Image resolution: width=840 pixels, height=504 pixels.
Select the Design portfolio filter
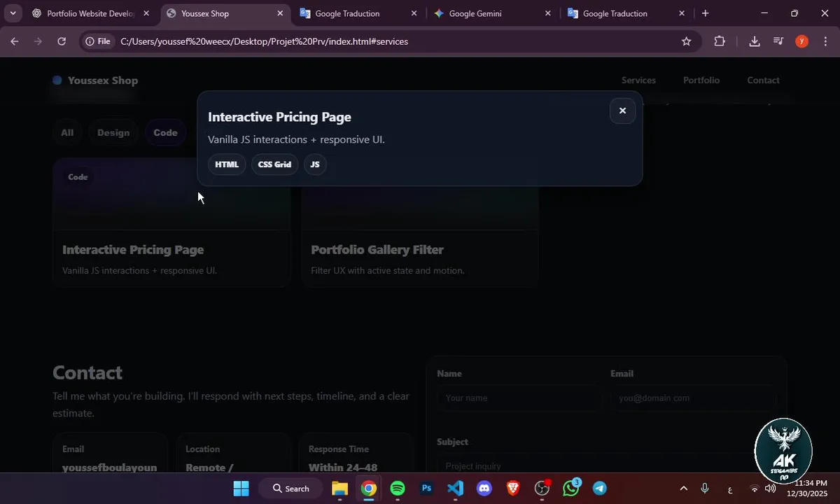coord(113,132)
